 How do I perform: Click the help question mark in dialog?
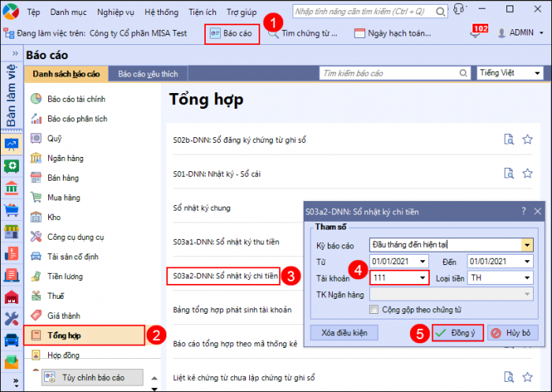pos(523,211)
